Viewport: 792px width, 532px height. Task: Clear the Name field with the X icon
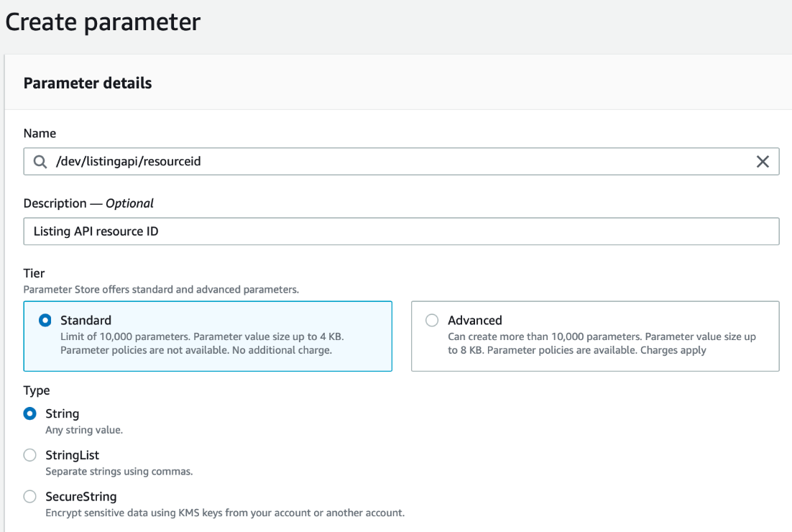coord(763,162)
